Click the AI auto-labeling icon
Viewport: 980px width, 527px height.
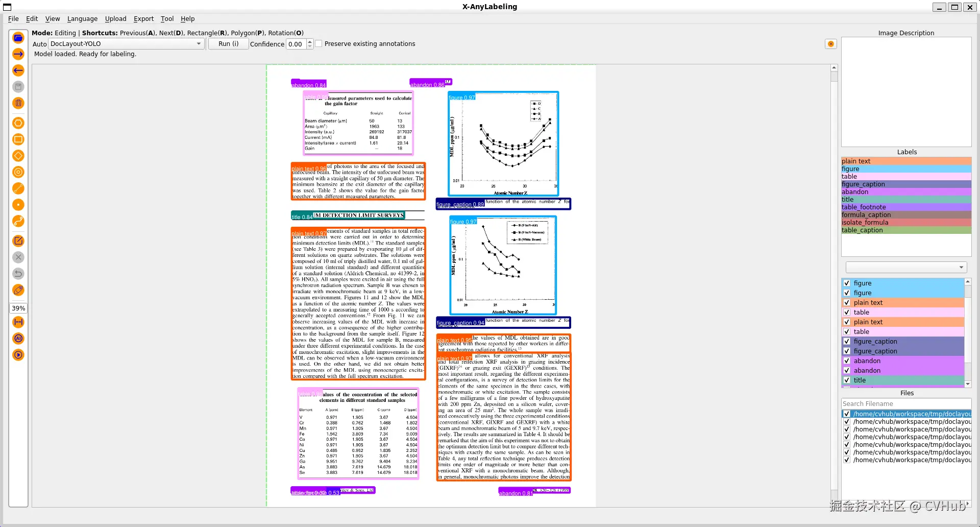[18, 339]
